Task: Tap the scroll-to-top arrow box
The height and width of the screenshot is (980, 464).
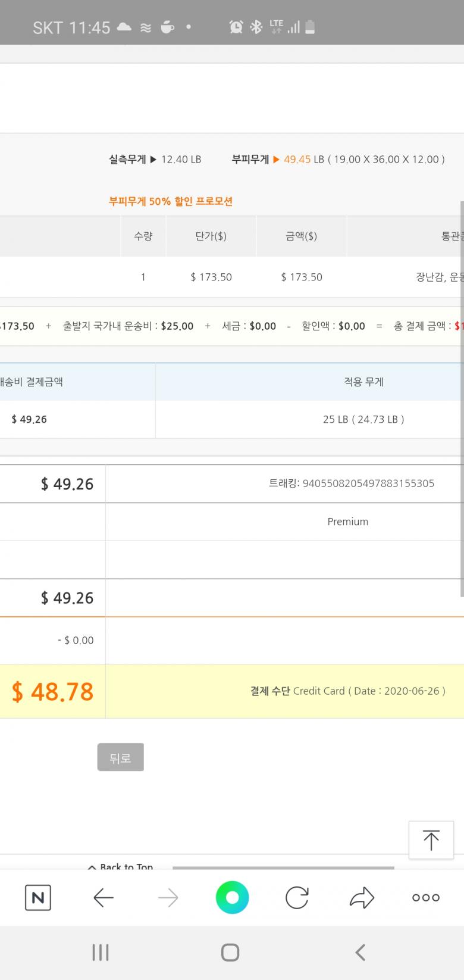Action: (431, 840)
